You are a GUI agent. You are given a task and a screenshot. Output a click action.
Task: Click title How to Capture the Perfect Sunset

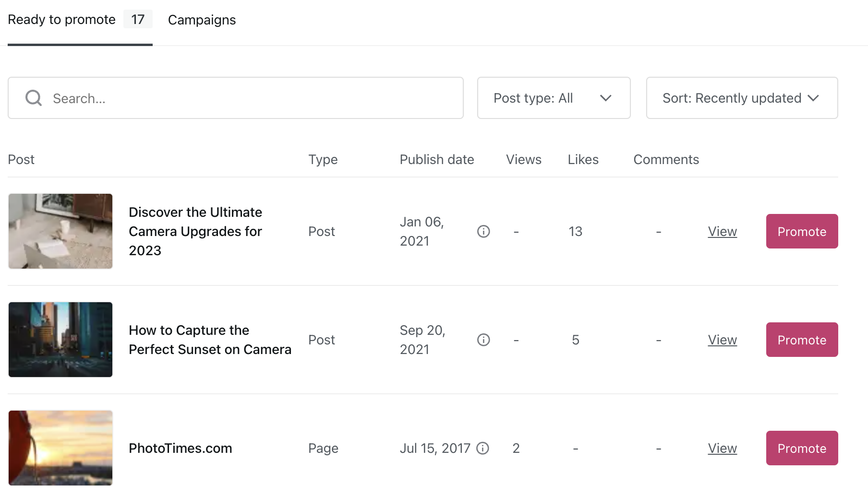coord(210,340)
